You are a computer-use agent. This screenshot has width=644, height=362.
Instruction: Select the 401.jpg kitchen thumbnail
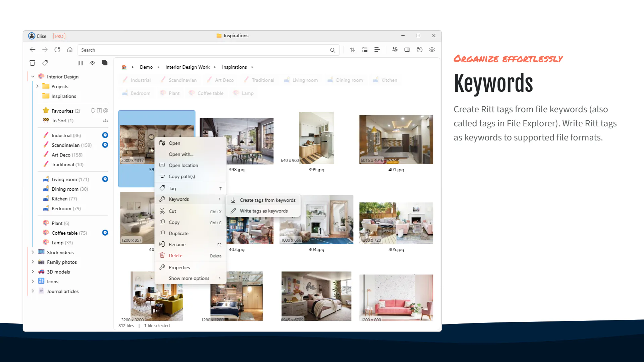pyautogui.click(x=396, y=139)
